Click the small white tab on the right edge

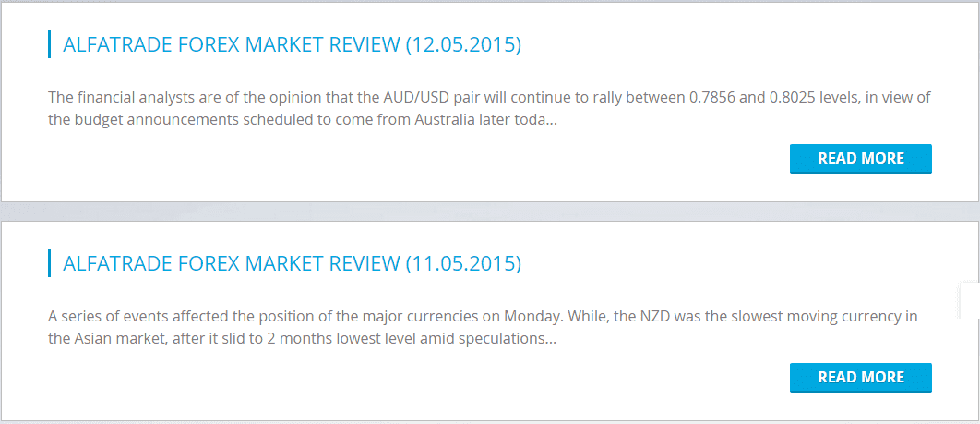[970, 301]
